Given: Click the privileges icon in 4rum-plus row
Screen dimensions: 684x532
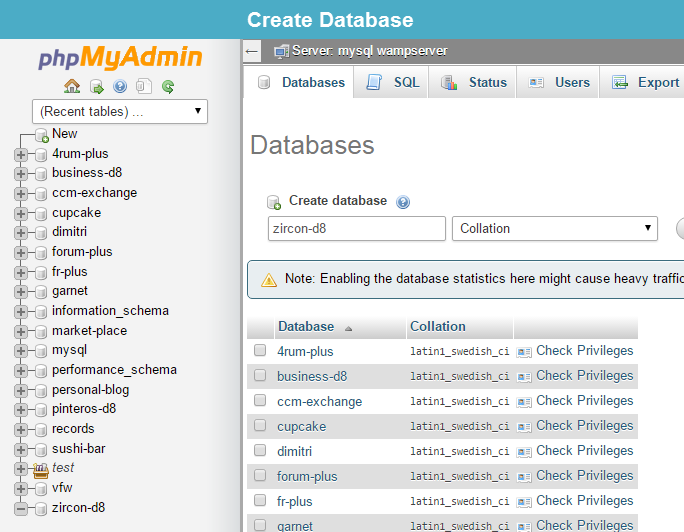Looking at the screenshot, I should [x=523, y=352].
